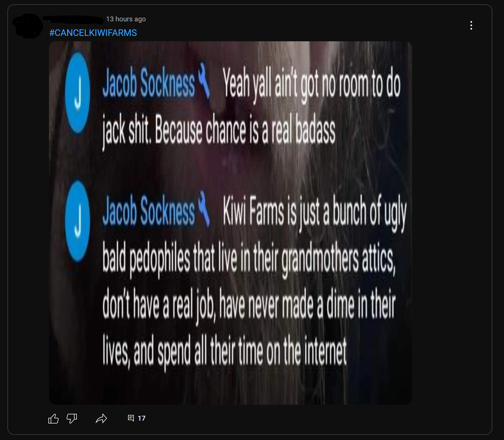Viewport: 504px width, 440px height.
Task: Select first 'Jacob Sockness' name in image
Action: click(x=149, y=83)
